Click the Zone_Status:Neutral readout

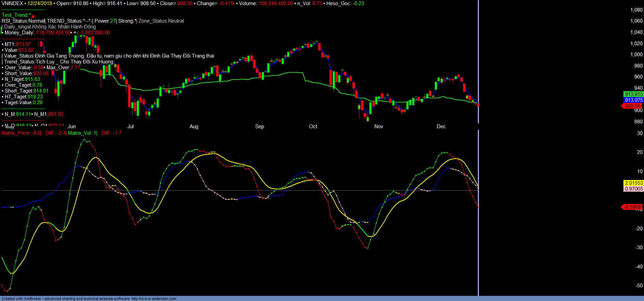[x=161, y=21]
